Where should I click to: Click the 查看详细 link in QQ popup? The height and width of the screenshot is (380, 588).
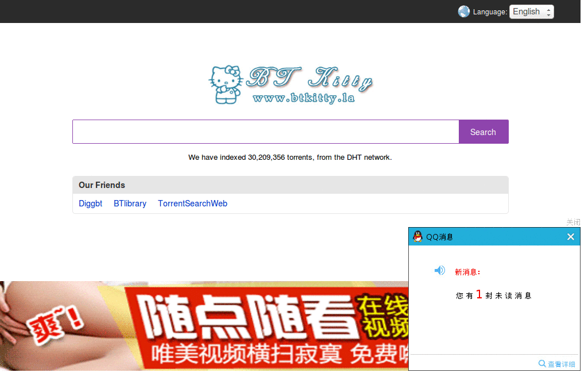point(562,364)
